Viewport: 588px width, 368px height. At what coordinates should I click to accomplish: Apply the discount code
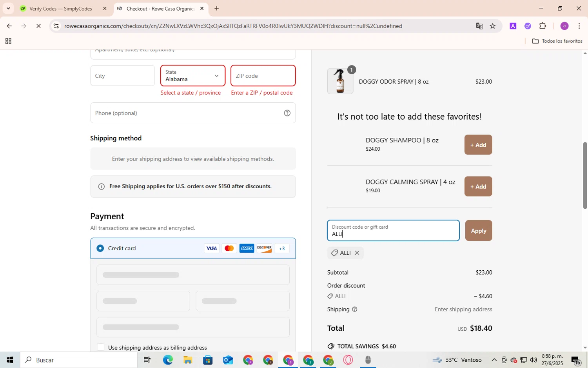[x=479, y=231]
